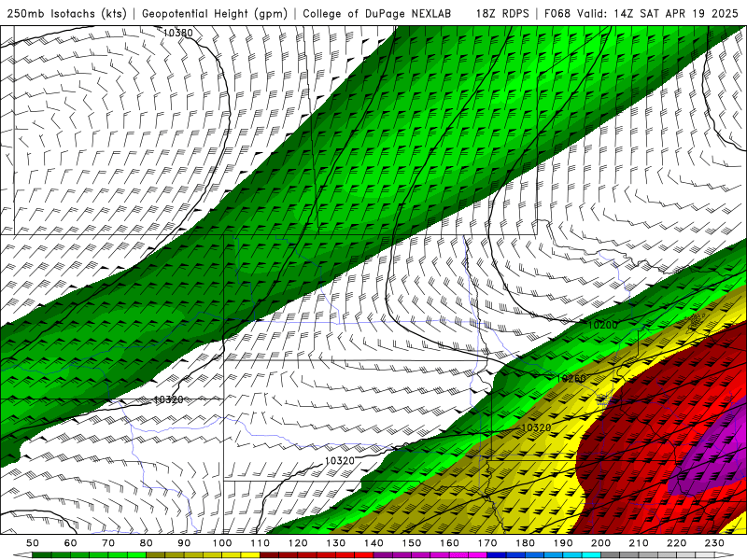Screen dimensions: 747x560
Task: Click the 100 value on the colorbar scale
Action: click(222, 543)
